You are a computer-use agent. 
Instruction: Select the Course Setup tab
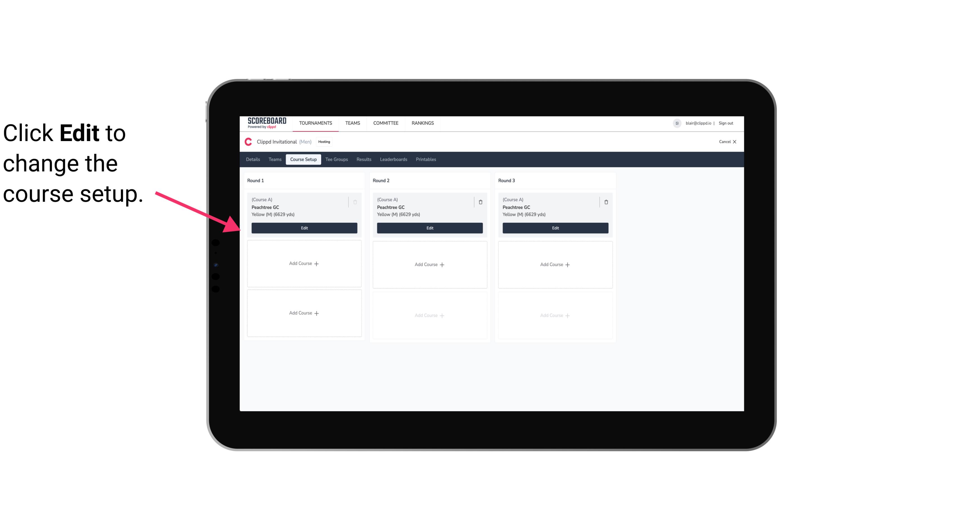pos(302,159)
